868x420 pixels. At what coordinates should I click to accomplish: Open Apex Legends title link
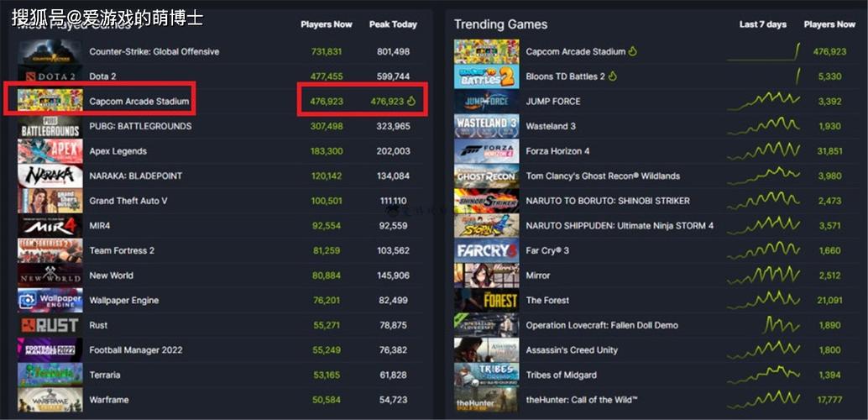[x=118, y=151]
